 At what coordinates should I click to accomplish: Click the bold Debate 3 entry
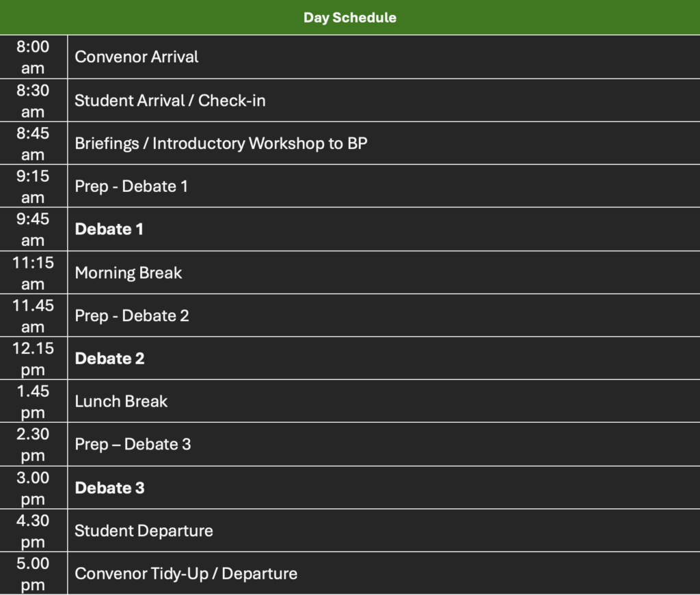(x=109, y=488)
